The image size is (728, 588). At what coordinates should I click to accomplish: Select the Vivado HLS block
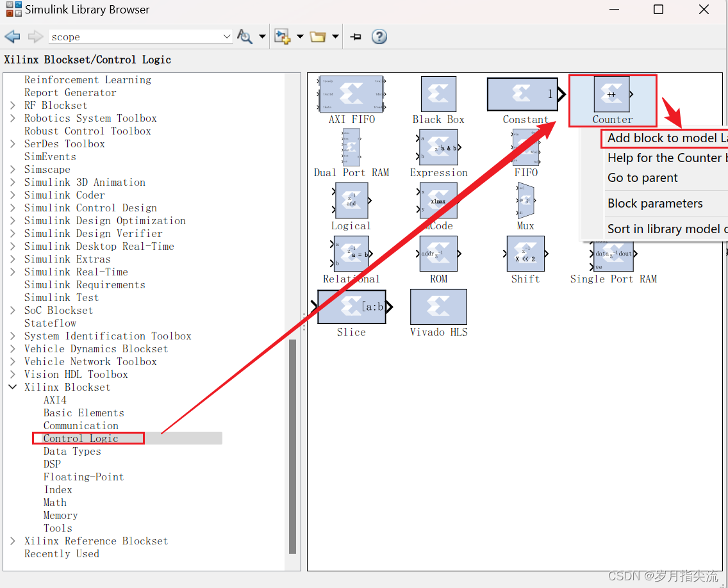438,307
